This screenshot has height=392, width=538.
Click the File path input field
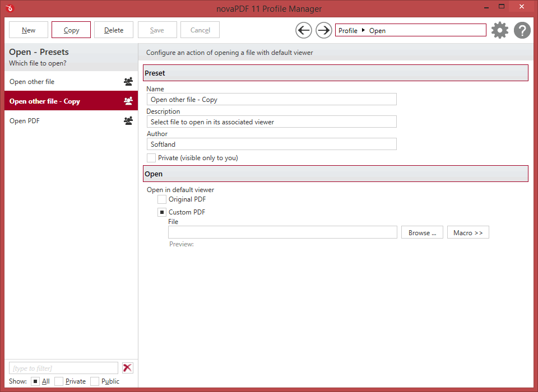click(x=282, y=232)
